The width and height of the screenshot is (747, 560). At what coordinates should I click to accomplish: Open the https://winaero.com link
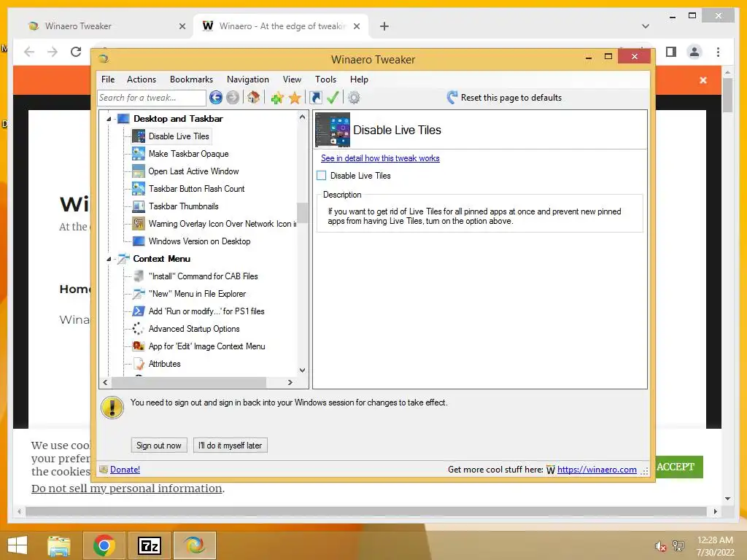click(x=597, y=470)
